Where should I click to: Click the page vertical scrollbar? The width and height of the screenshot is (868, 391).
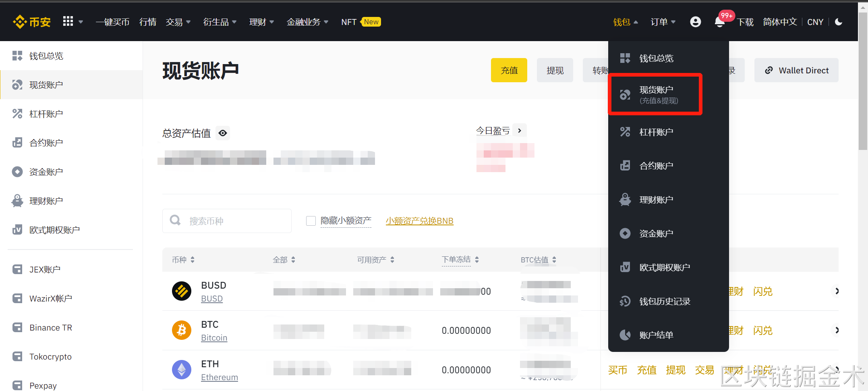tap(863, 81)
